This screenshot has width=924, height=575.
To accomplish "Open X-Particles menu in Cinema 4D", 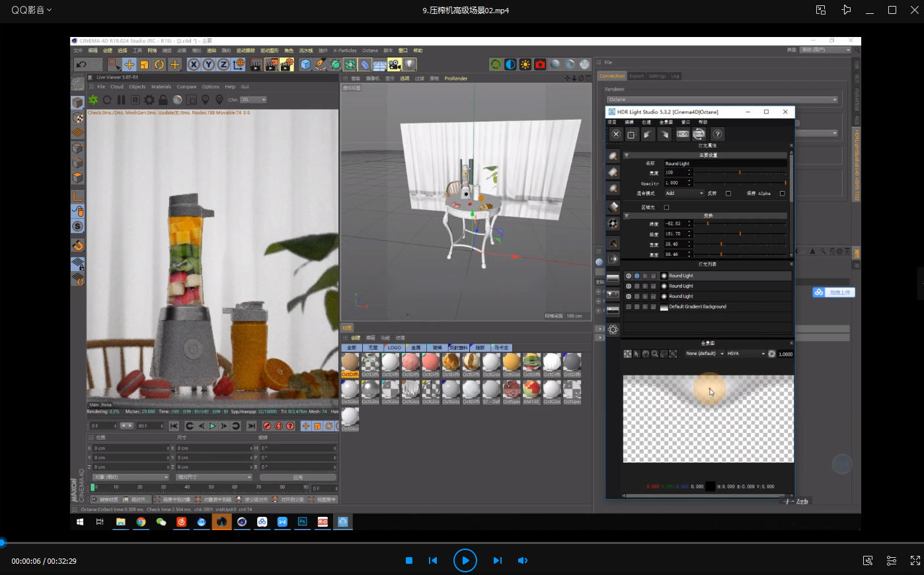I will click(345, 50).
